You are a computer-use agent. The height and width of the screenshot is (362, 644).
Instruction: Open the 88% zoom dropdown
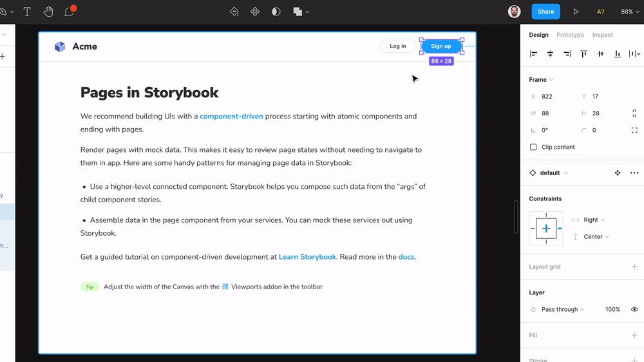click(630, 12)
